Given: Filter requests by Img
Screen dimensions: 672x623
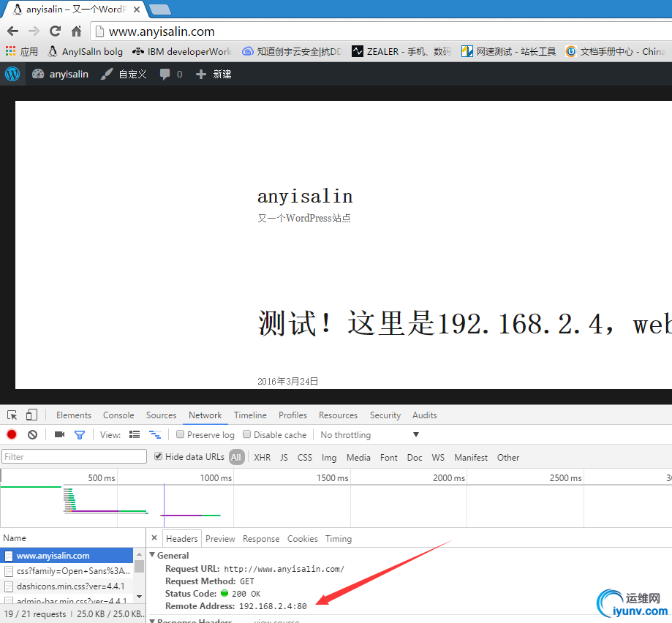Looking at the screenshot, I should click(329, 458).
